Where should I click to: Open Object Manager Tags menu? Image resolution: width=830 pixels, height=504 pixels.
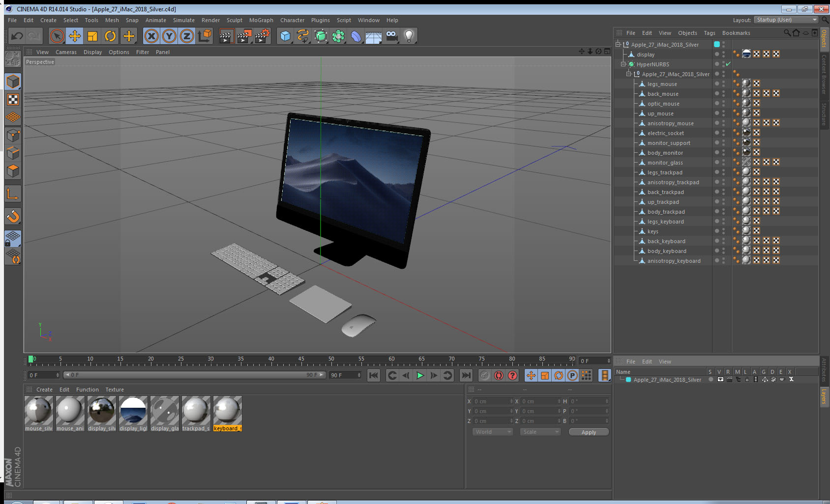709,33
